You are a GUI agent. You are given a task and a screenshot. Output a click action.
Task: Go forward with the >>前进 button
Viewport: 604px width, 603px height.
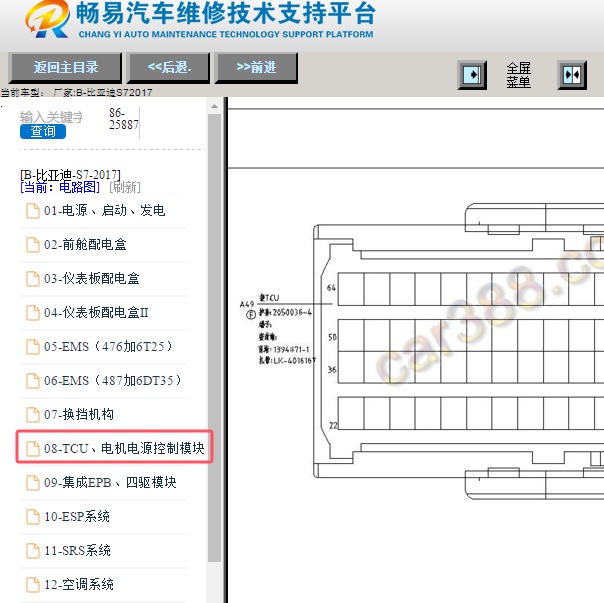click(x=256, y=68)
